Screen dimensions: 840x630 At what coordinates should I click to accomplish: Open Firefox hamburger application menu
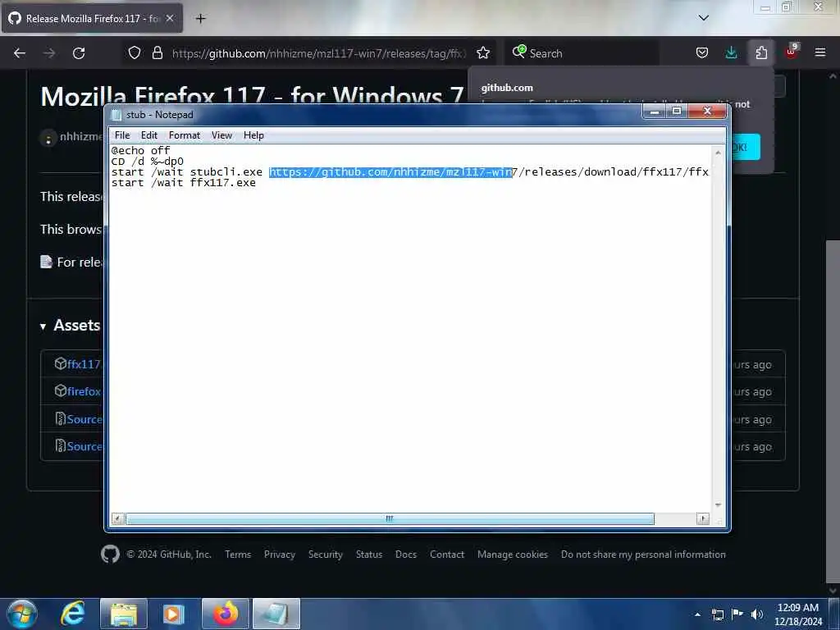tap(820, 53)
